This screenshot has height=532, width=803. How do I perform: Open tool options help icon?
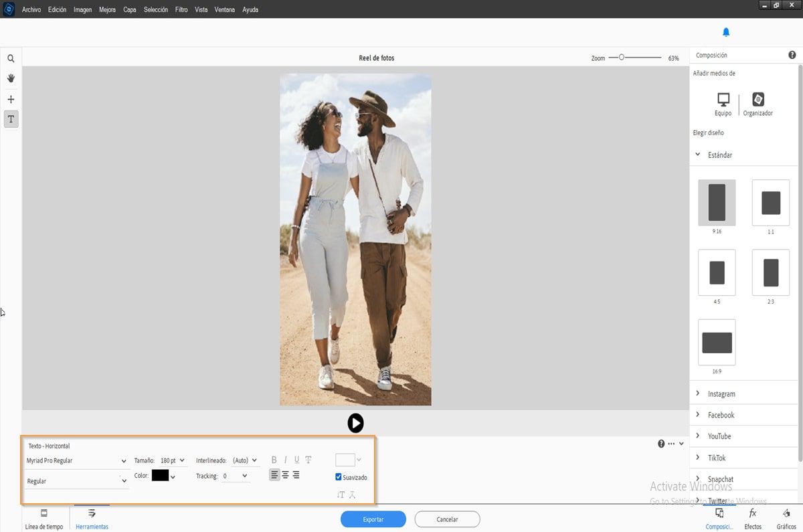click(661, 444)
